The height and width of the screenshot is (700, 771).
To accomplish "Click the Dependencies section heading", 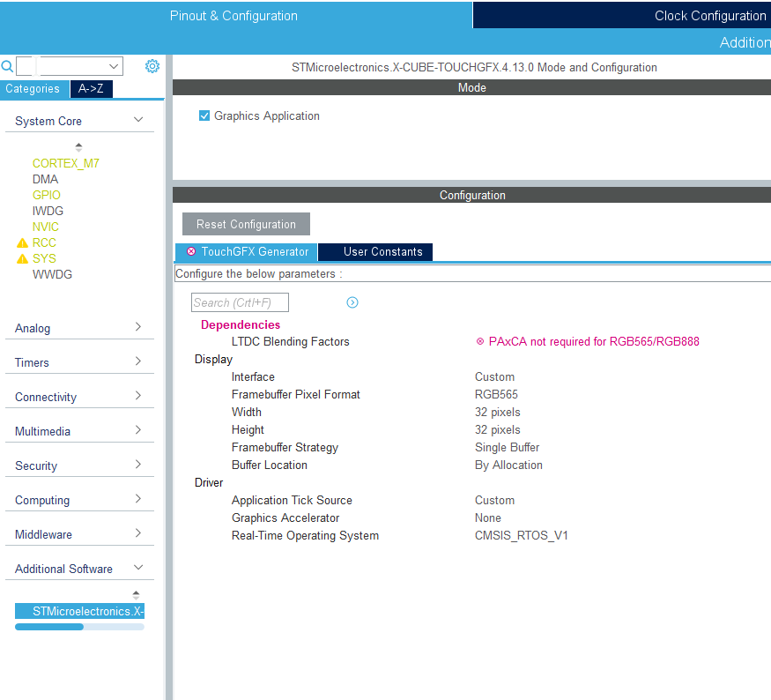I will click(241, 324).
